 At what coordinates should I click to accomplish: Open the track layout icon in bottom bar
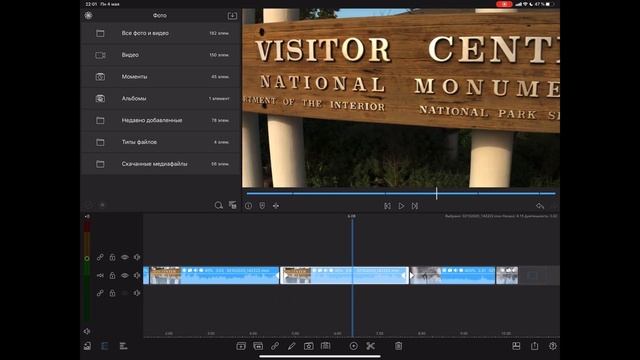pyautogui.click(x=123, y=346)
